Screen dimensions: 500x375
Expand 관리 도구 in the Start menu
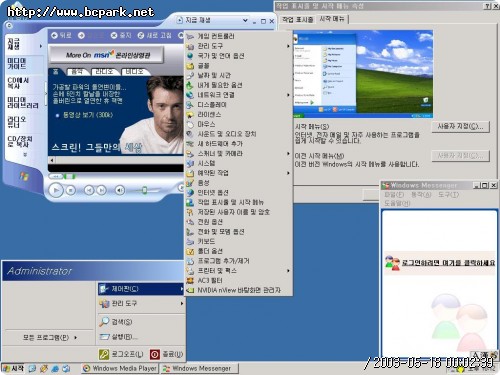tap(141, 304)
